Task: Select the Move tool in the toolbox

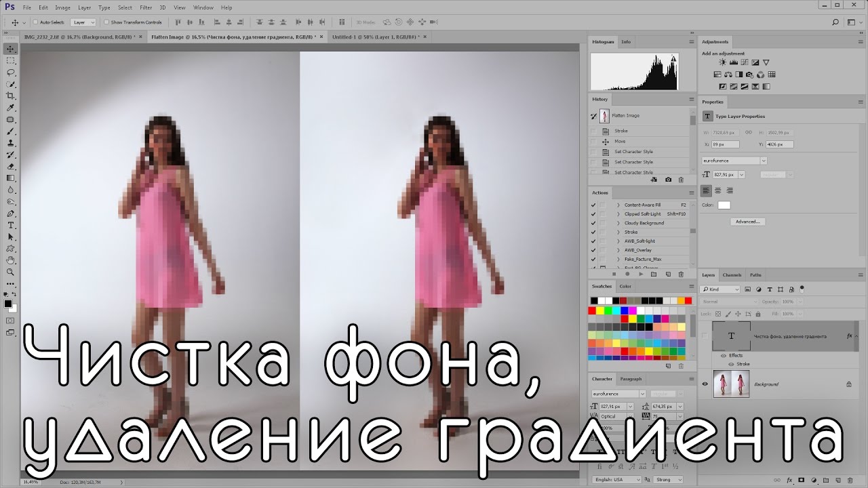Action: (x=11, y=49)
